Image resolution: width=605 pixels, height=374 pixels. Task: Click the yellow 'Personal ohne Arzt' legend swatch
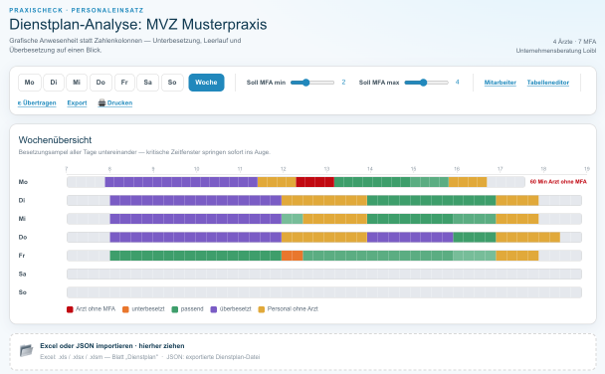click(261, 309)
